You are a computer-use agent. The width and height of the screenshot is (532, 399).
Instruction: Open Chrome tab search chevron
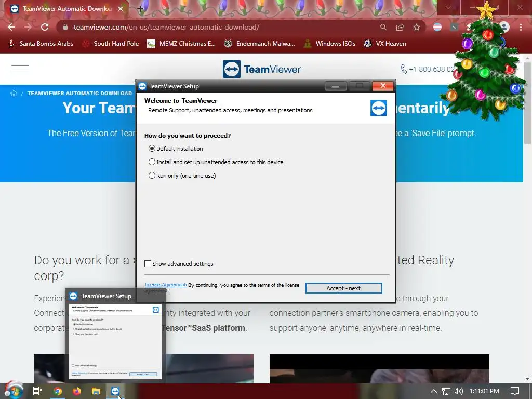coord(448,7)
